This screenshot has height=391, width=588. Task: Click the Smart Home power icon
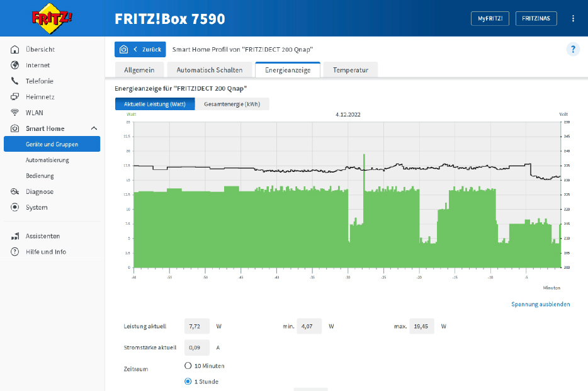14,128
